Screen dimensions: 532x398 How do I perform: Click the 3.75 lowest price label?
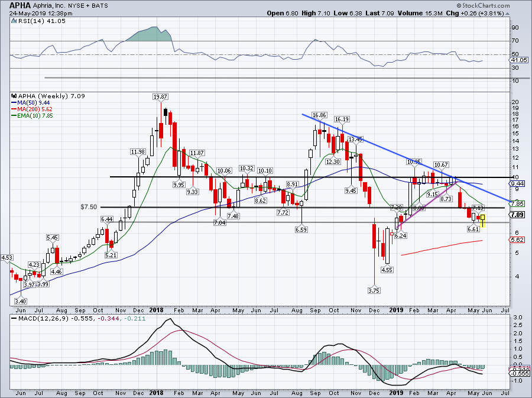point(374,290)
